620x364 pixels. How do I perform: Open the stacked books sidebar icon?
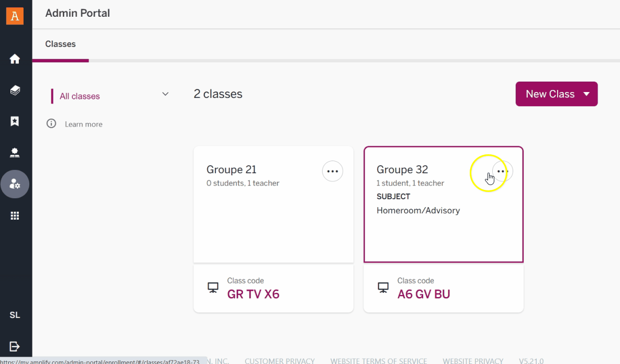(15, 90)
